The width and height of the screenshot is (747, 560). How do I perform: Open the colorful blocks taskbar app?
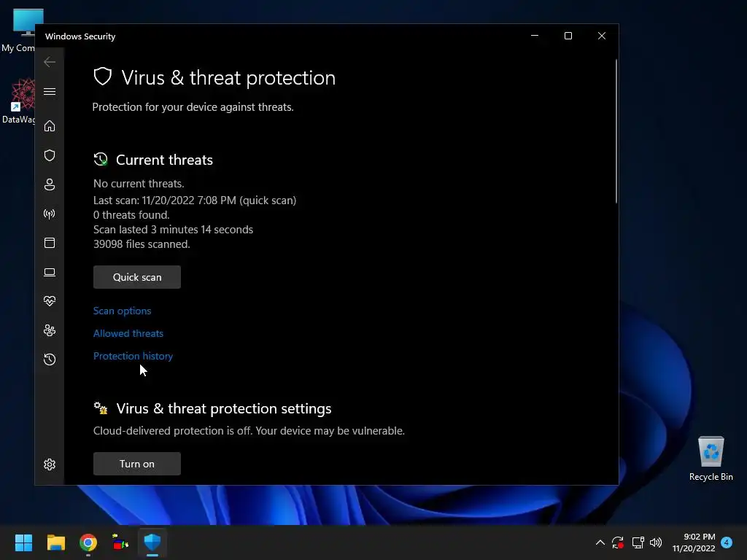[x=120, y=542]
